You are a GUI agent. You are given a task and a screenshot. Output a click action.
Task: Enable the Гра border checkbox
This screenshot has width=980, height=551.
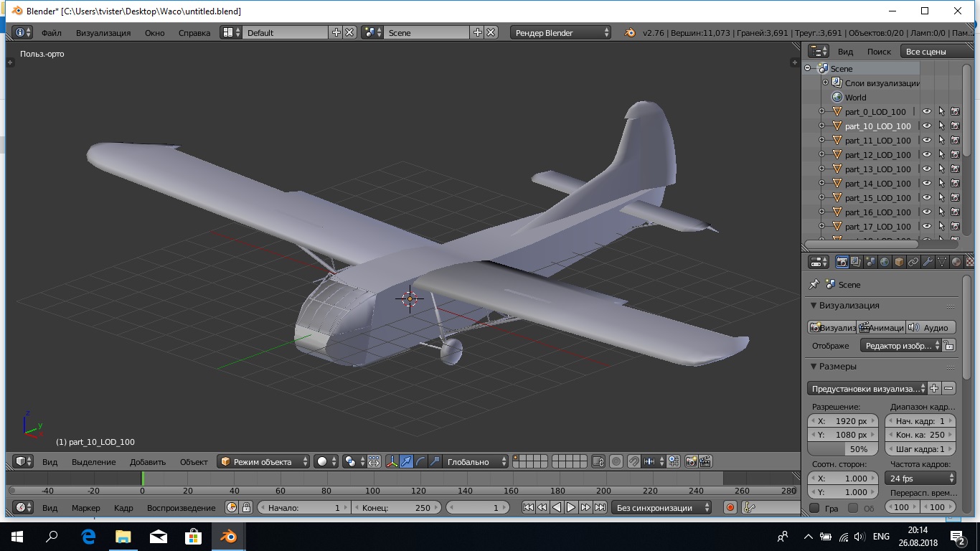[x=814, y=507]
